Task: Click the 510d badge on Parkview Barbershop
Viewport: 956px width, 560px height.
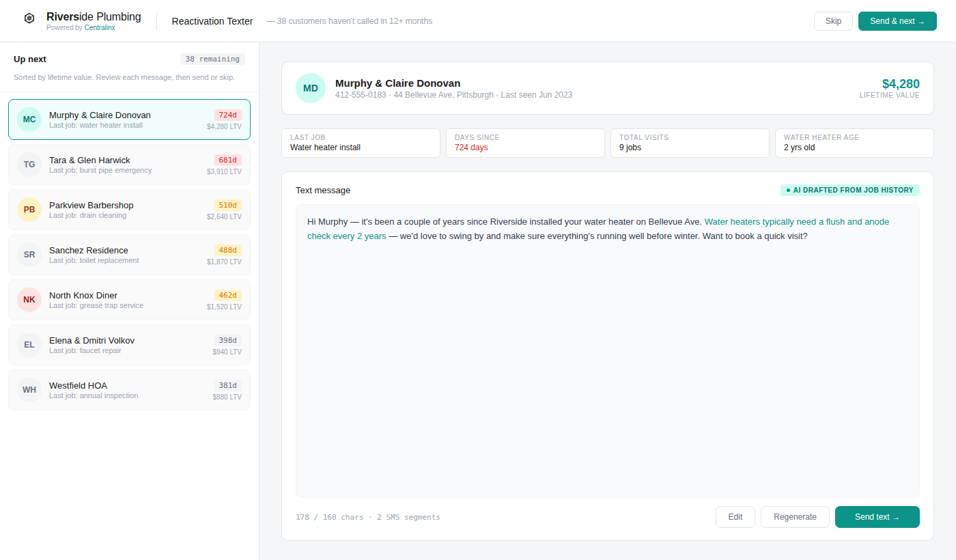Action: click(227, 205)
